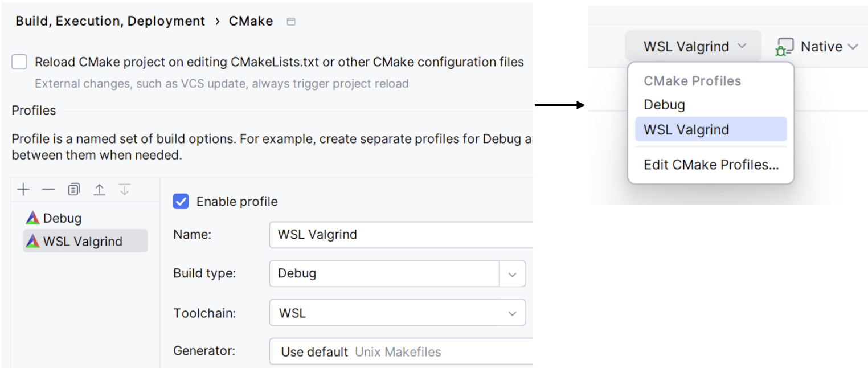Screen dimensions: 868x368
Task: Go to Build, Execution, Deployment settings
Action: [110, 21]
